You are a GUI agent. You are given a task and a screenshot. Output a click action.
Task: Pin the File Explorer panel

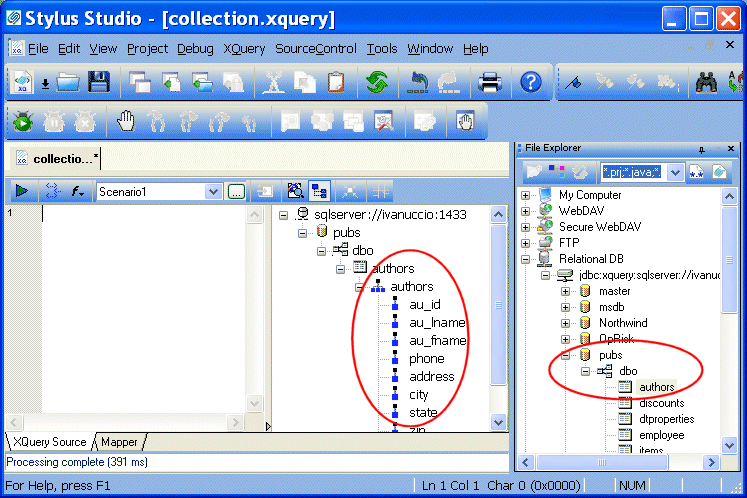(702, 148)
